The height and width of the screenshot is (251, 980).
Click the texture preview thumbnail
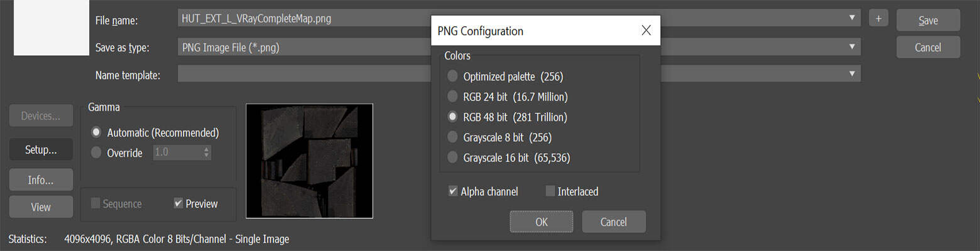[309, 161]
